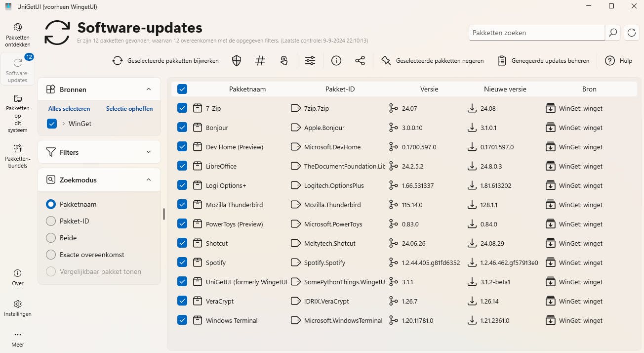Image resolution: width=644 pixels, height=353 pixels.
Task: Collapse the Zoekmodus panel
Action: pos(149,180)
